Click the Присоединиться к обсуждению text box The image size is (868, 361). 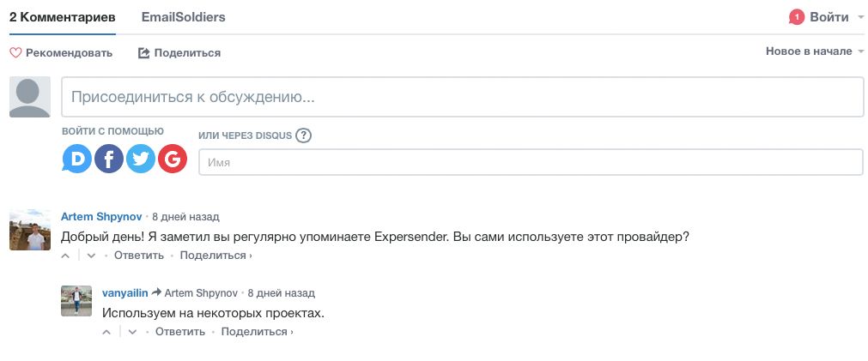[x=462, y=97]
